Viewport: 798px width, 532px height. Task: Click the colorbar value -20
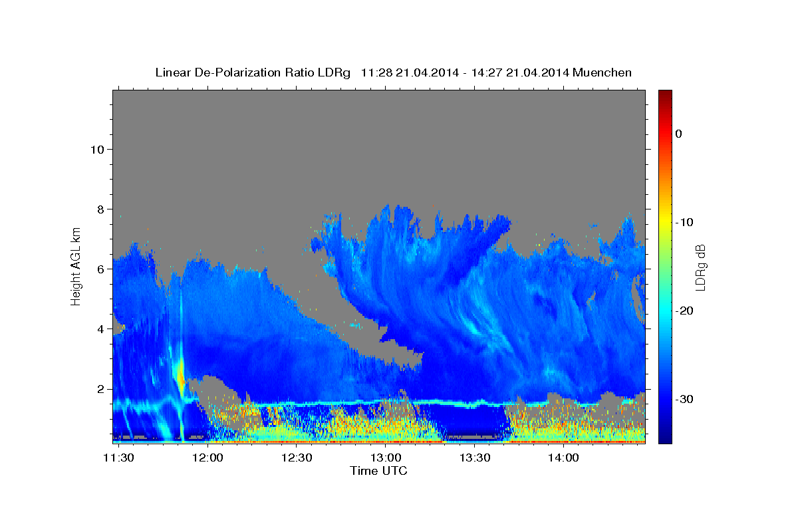(684, 311)
